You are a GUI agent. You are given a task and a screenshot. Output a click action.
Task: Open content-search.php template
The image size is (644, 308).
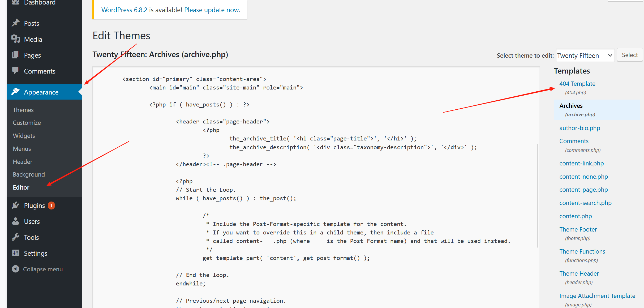586,203
